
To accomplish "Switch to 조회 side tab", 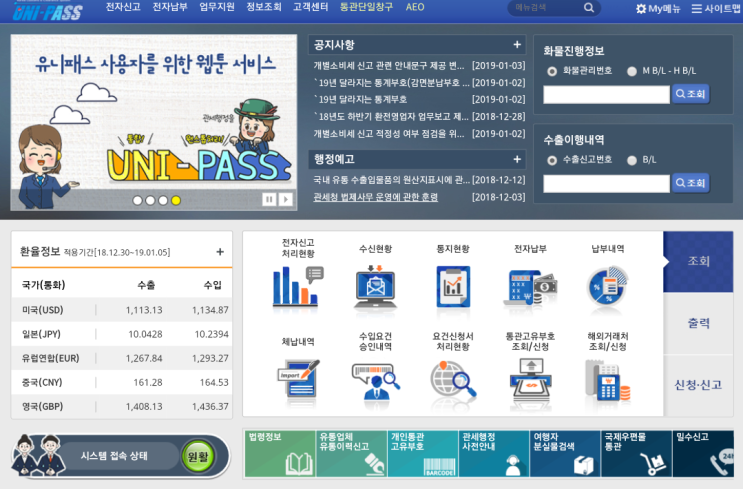I will [x=698, y=262].
